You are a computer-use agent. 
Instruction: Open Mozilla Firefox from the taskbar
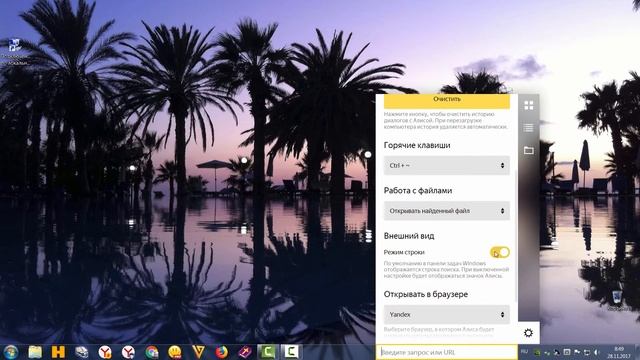(222, 352)
